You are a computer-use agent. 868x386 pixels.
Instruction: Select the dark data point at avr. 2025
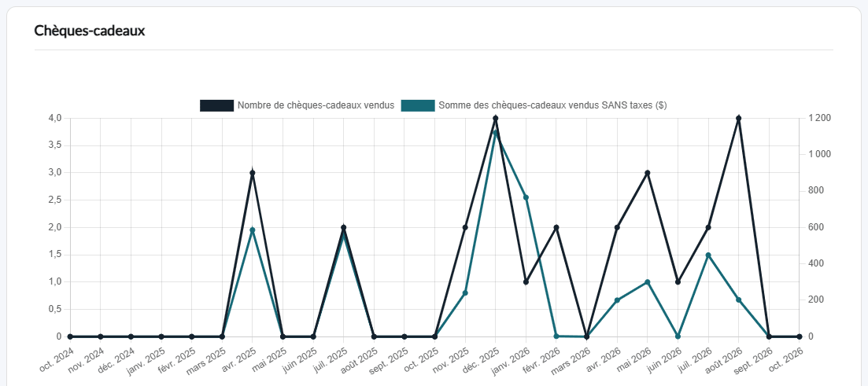tap(253, 172)
